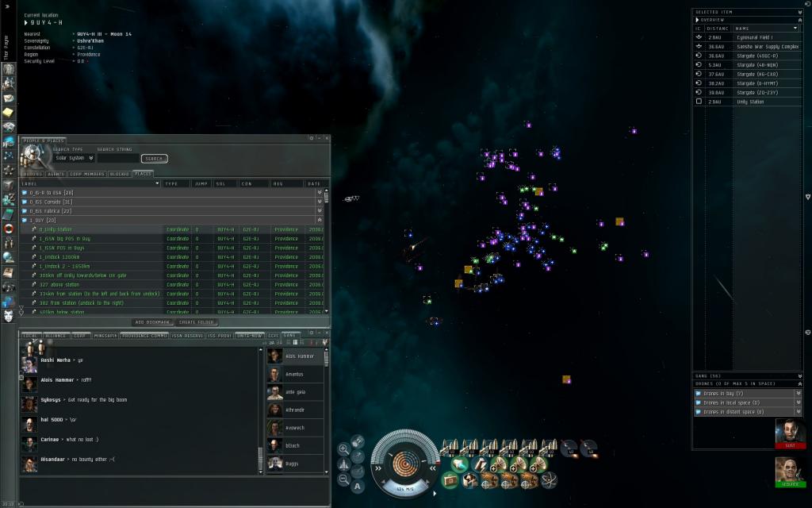Open the jukebox headphones icon in sidebar

[9, 286]
